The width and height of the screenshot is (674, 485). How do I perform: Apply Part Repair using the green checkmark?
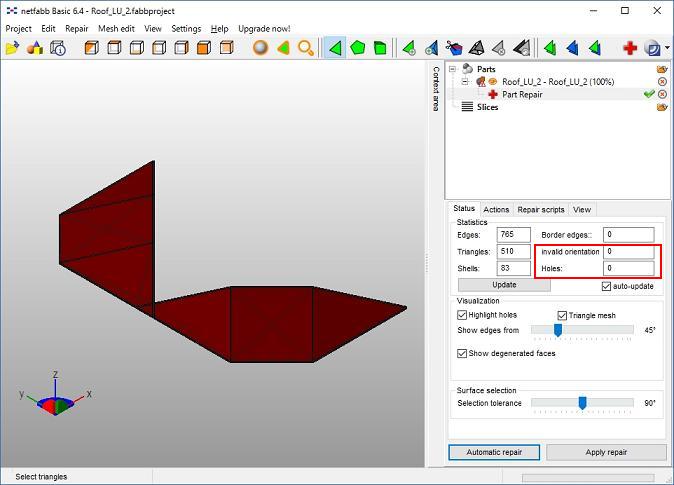point(648,94)
